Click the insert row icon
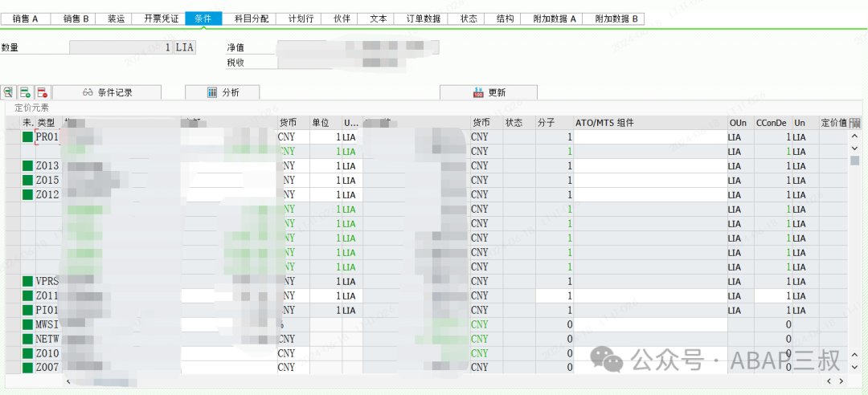868x395 pixels. 25,92
